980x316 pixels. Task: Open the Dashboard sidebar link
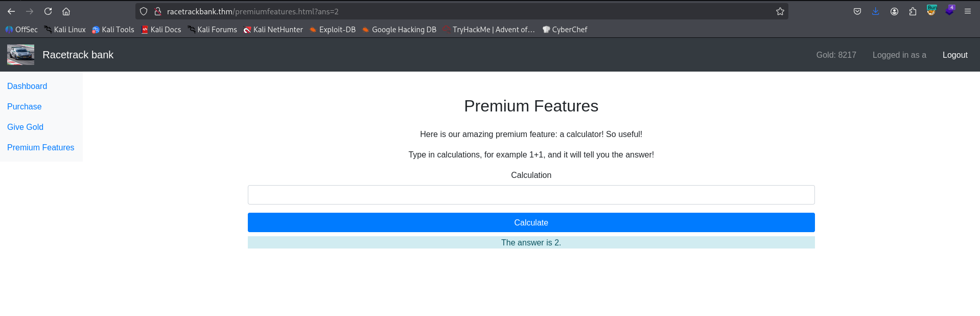pyautogui.click(x=27, y=86)
